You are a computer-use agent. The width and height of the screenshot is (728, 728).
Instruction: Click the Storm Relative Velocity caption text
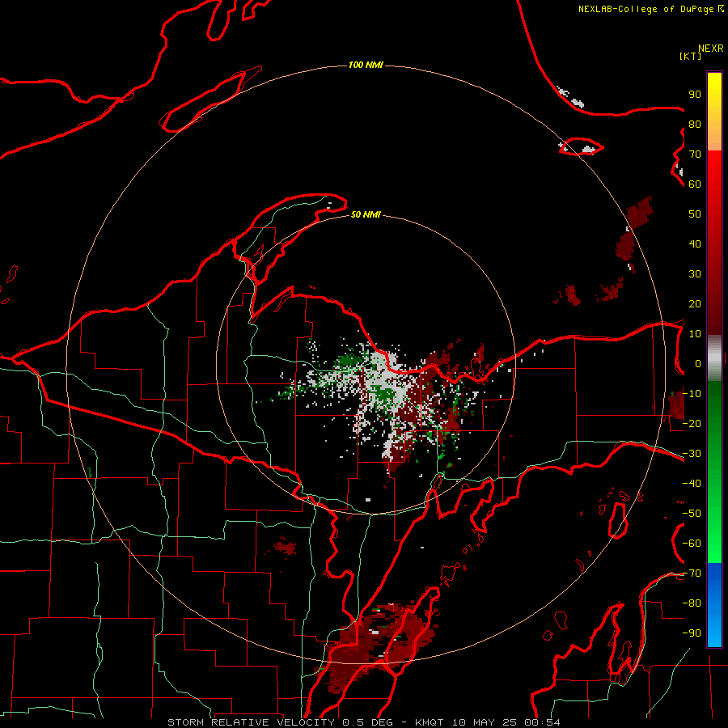364,722
